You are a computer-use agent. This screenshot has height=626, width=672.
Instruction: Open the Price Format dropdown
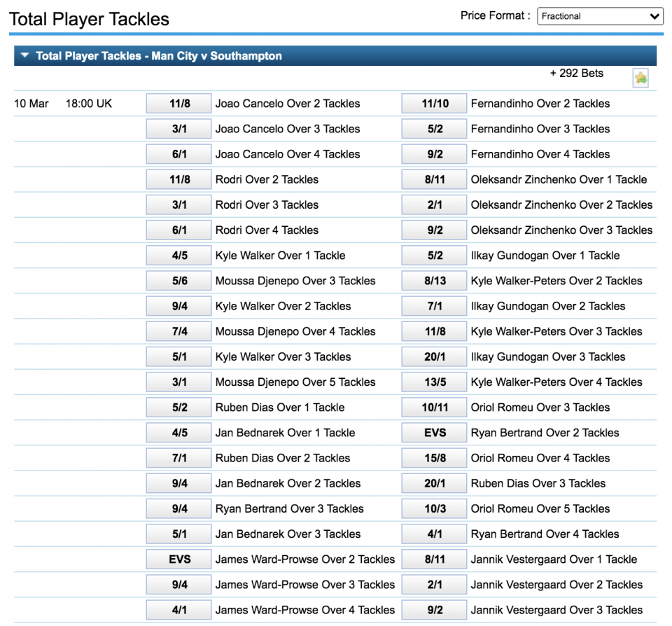pyautogui.click(x=600, y=16)
